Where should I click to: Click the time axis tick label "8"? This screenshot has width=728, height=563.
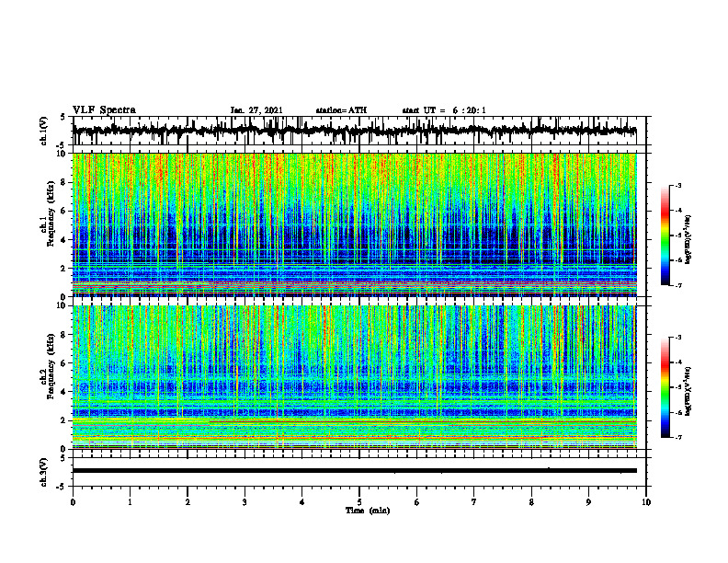coord(531,502)
